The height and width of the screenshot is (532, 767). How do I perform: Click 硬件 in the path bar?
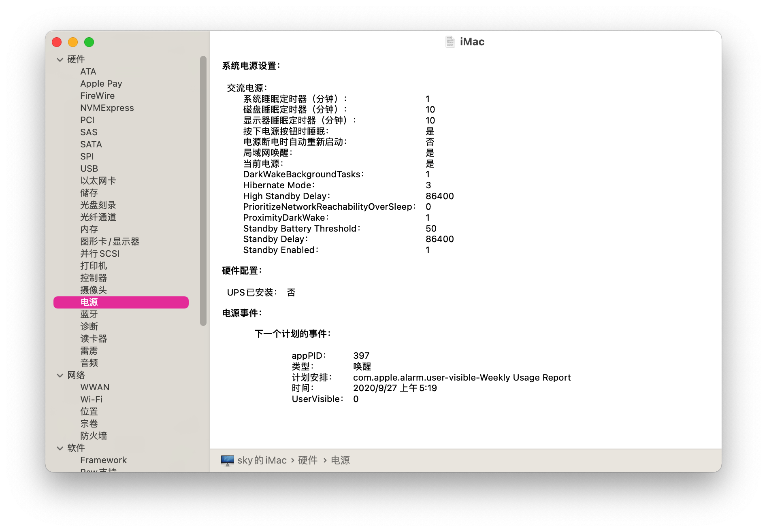tap(308, 460)
